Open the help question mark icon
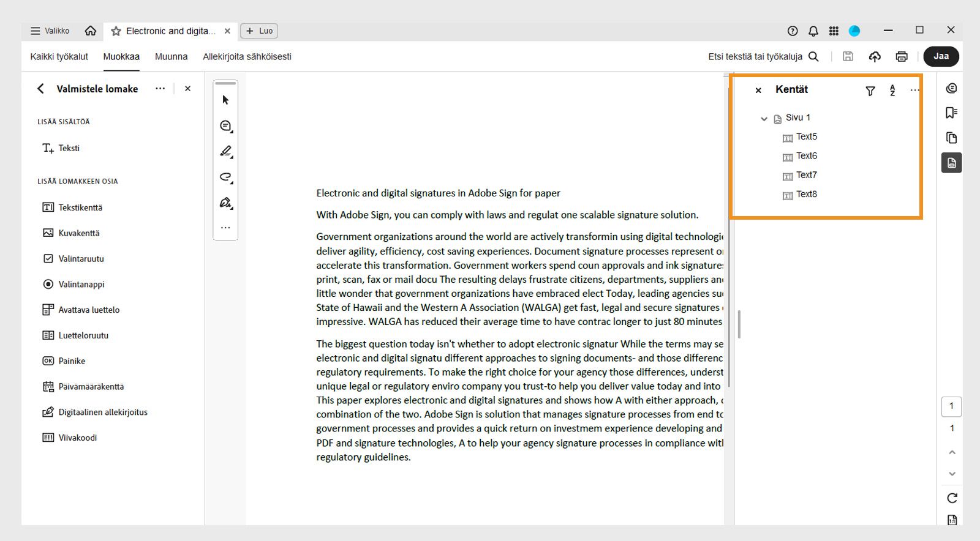 coord(793,31)
